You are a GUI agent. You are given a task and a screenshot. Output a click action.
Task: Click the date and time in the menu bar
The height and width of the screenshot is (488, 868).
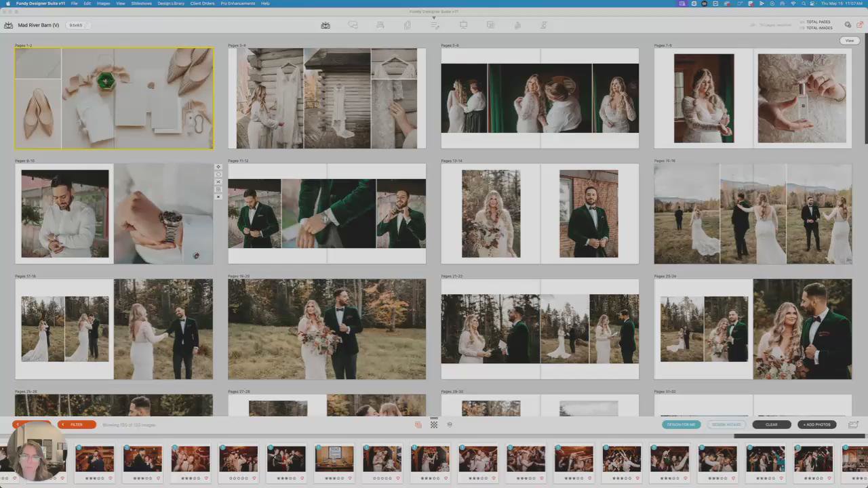pyautogui.click(x=842, y=3)
